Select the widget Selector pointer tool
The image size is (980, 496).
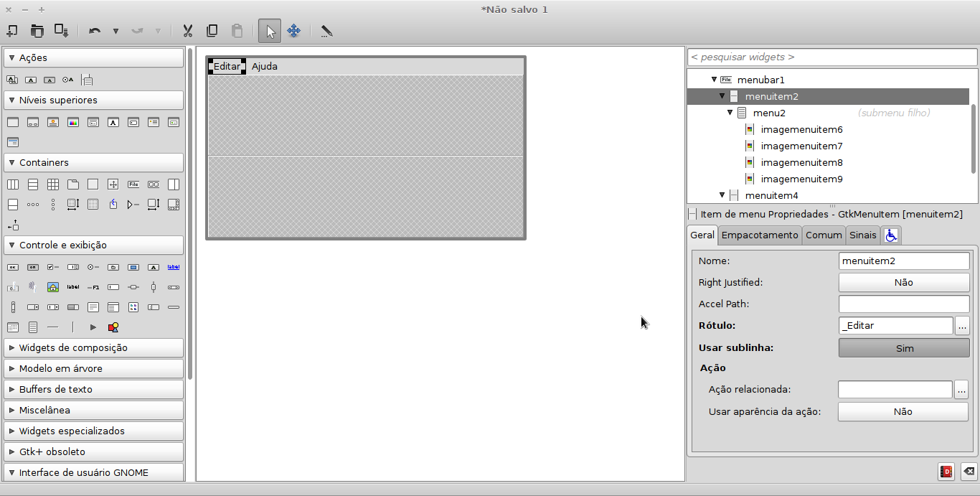tap(269, 30)
